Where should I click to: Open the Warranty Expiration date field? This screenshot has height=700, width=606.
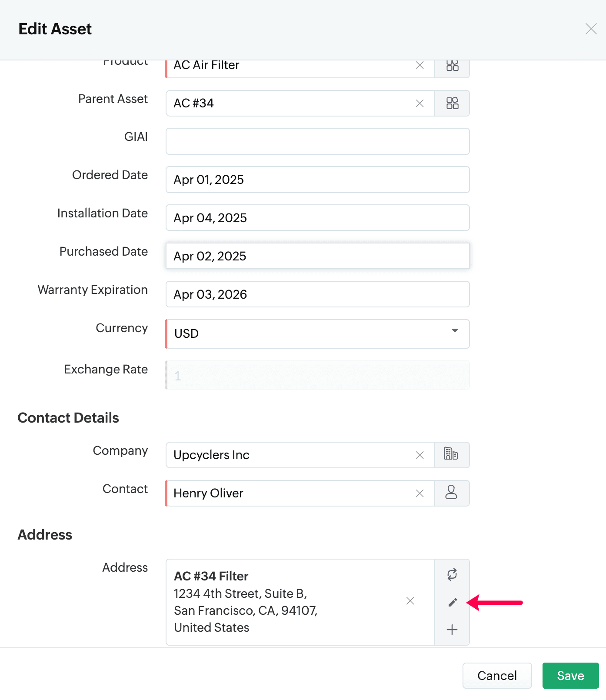point(318,294)
